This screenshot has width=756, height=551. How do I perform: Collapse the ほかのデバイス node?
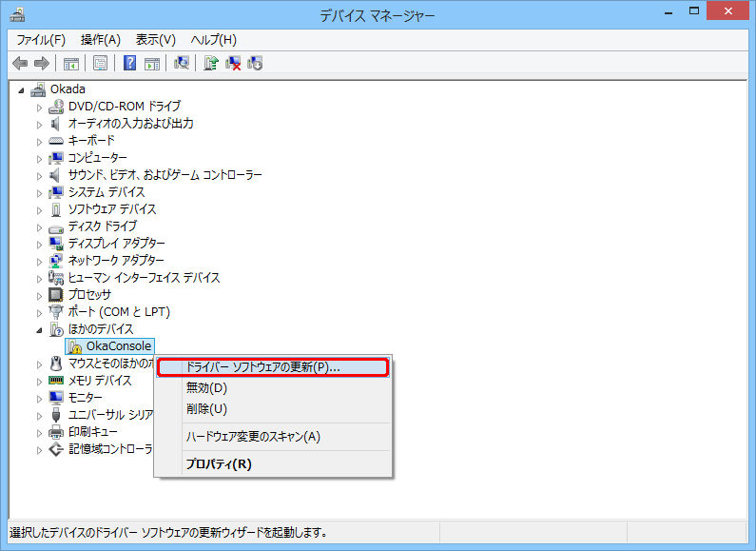pyautogui.click(x=40, y=330)
